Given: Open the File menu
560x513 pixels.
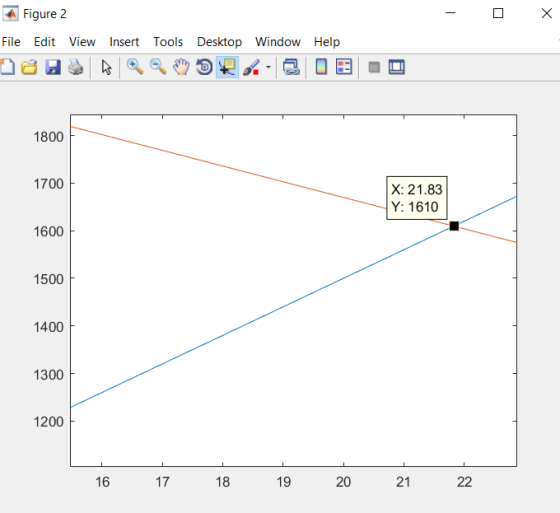Looking at the screenshot, I should (11, 42).
